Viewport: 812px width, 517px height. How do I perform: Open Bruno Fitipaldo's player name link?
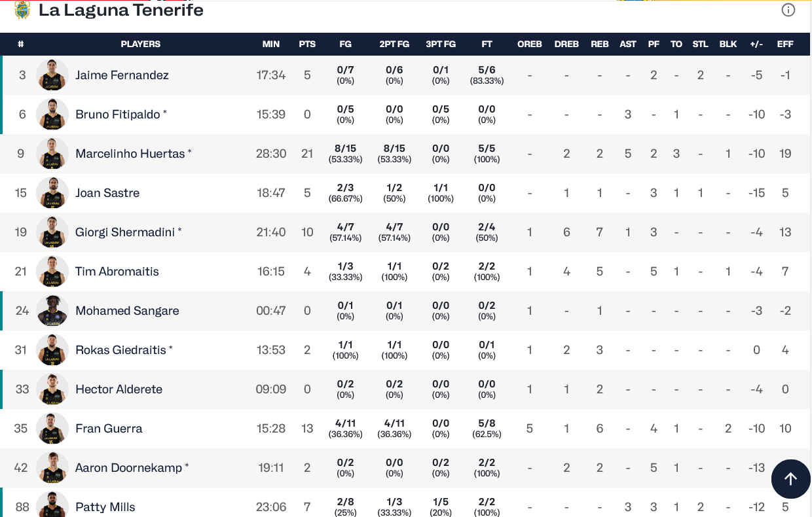[x=118, y=115]
